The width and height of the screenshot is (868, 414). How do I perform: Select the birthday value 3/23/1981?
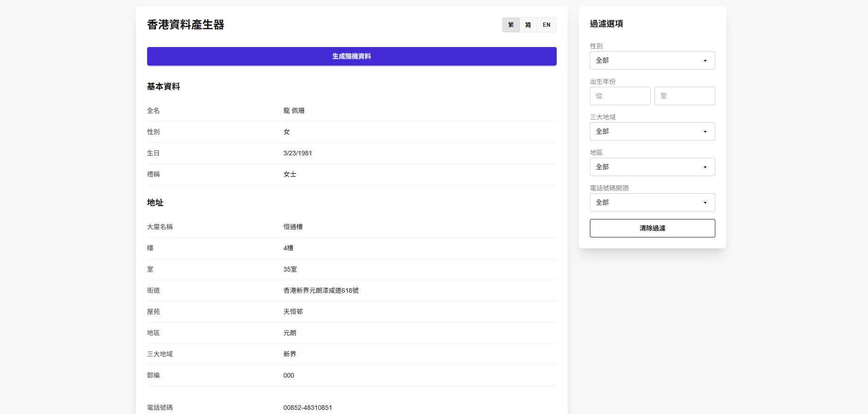(x=297, y=153)
